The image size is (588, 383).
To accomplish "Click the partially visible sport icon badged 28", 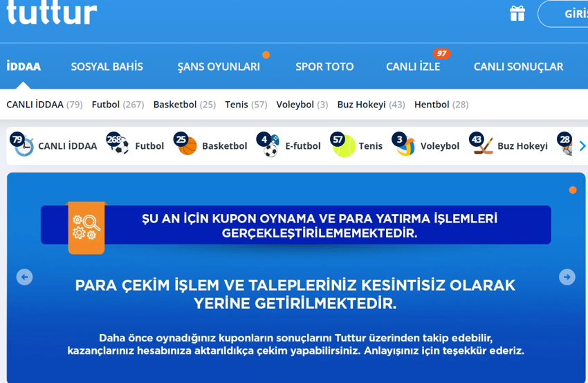I will pyautogui.click(x=564, y=144).
